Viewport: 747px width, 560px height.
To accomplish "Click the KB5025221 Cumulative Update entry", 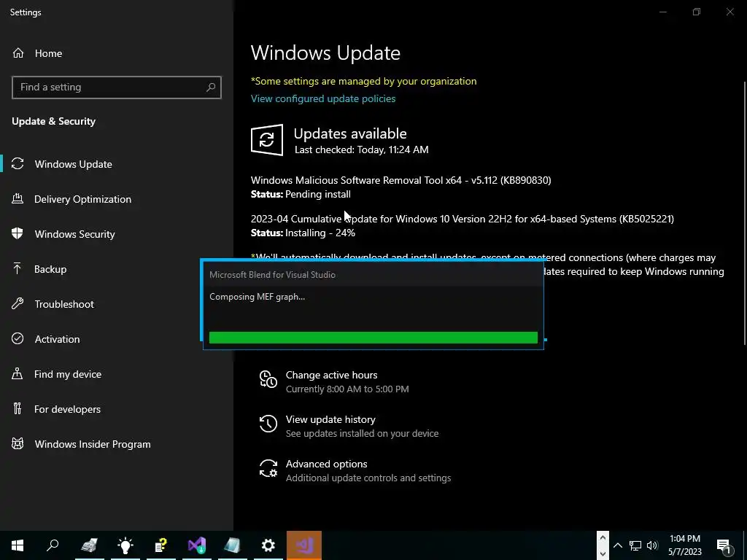I will [462, 219].
